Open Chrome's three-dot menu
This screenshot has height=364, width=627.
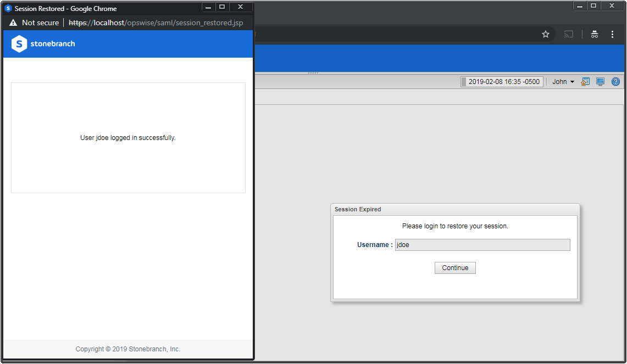click(612, 34)
